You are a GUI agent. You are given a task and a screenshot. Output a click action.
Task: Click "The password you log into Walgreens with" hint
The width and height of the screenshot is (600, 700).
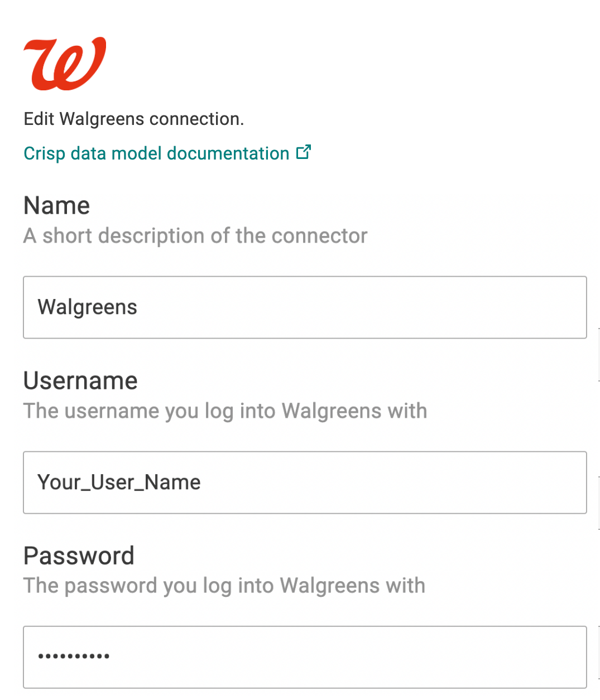224,586
